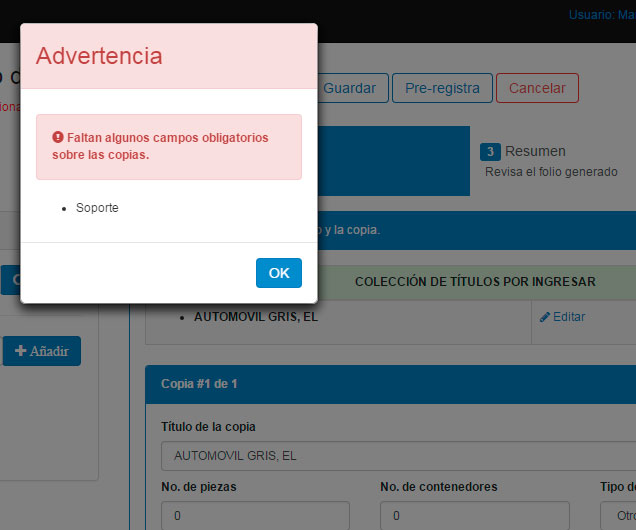Click the Título de la copia field

398,456
